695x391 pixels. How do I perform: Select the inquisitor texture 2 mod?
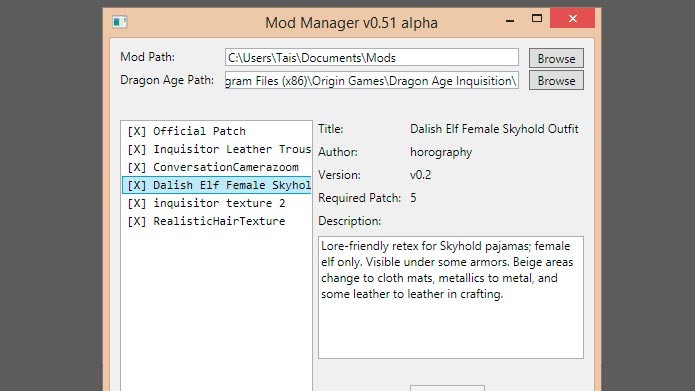click(217, 203)
